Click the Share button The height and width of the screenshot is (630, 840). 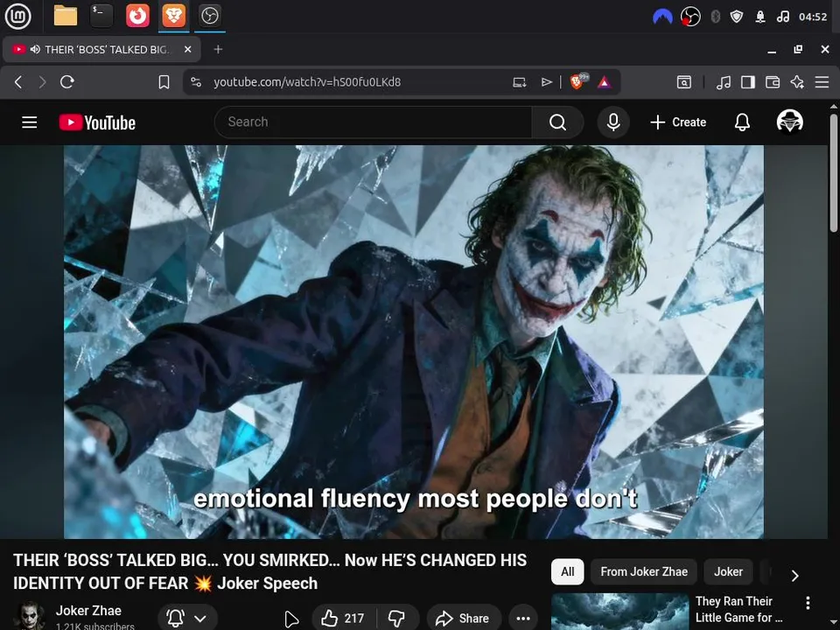tap(464, 619)
